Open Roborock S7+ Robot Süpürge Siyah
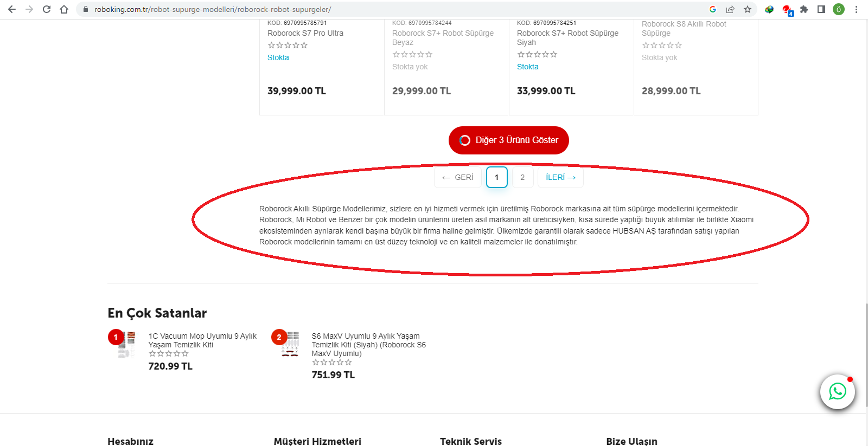The image size is (868, 446). 567,37
